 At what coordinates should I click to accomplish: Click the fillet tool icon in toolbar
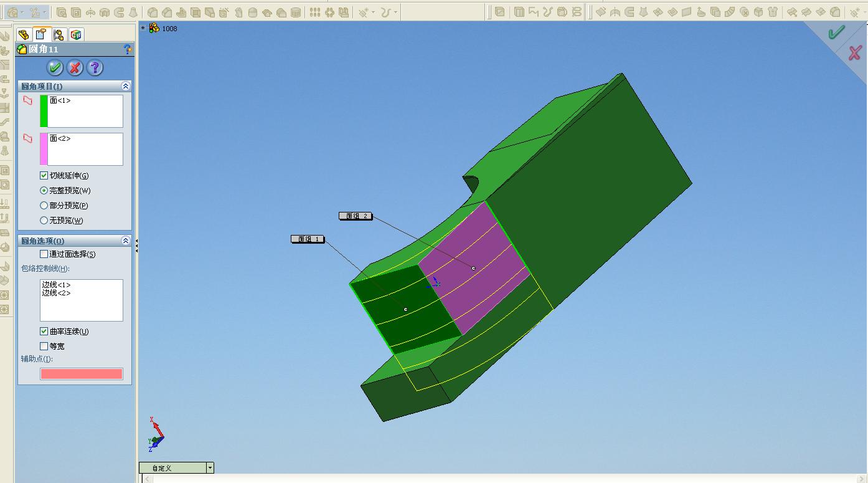[12, 12]
